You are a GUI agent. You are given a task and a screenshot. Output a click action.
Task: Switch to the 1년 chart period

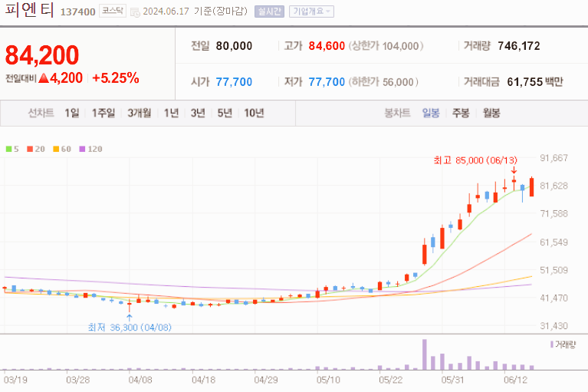(x=171, y=113)
